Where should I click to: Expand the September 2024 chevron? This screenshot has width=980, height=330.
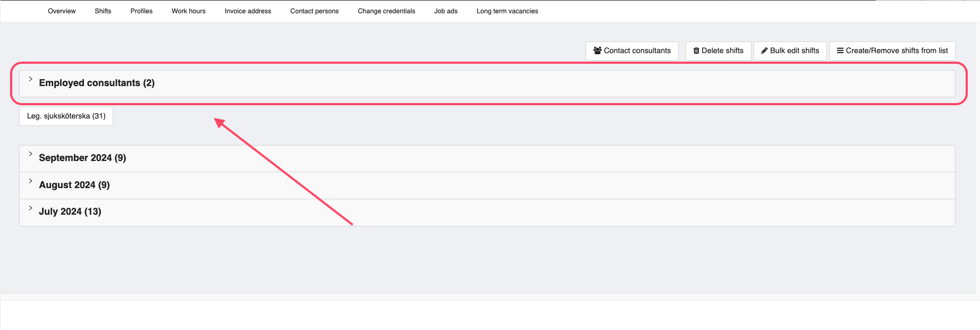(x=30, y=154)
